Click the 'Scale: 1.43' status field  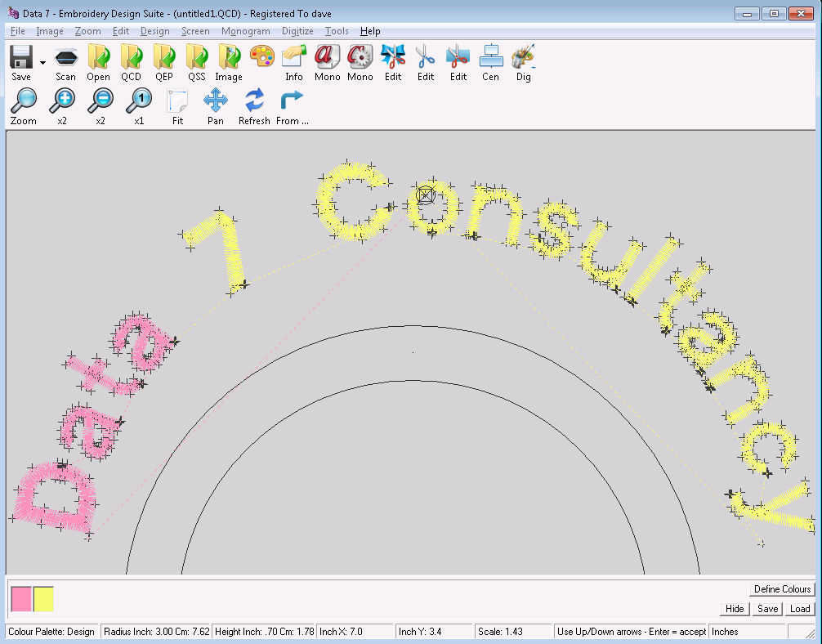click(514, 632)
